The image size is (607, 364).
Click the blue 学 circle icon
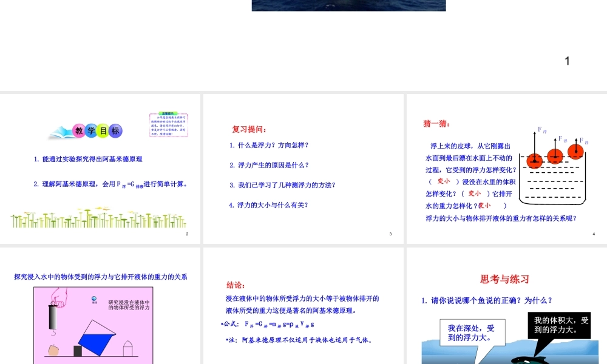point(91,131)
